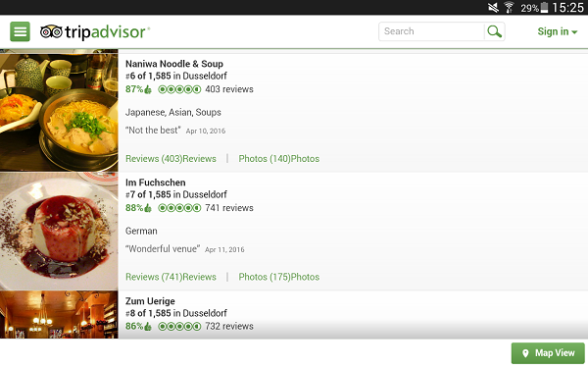Click thumbs-up icon beside 86%

click(x=148, y=327)
